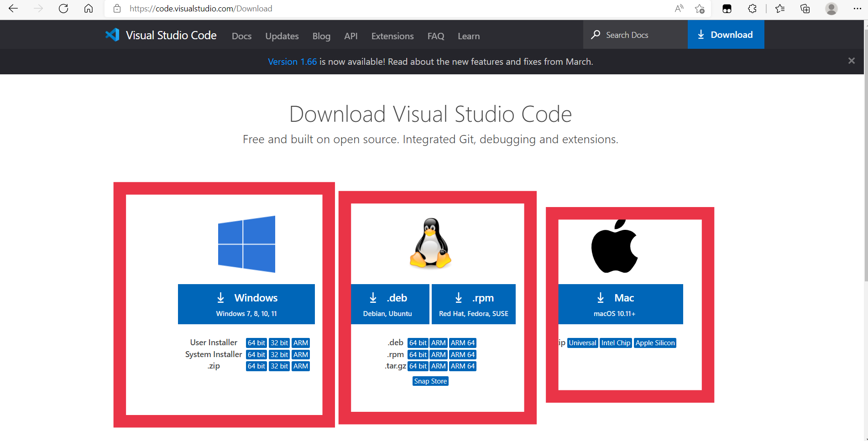Open the Extensions navigation item
868x441 pixels.
click(x=392, y=36)
